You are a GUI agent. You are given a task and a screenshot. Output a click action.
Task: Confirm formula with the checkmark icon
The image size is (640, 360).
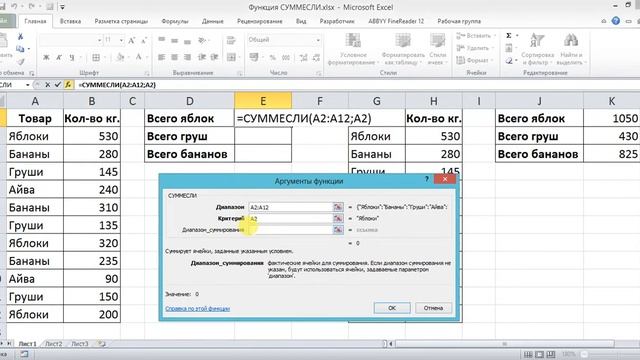pyautogui.click(x=58, y=85)
